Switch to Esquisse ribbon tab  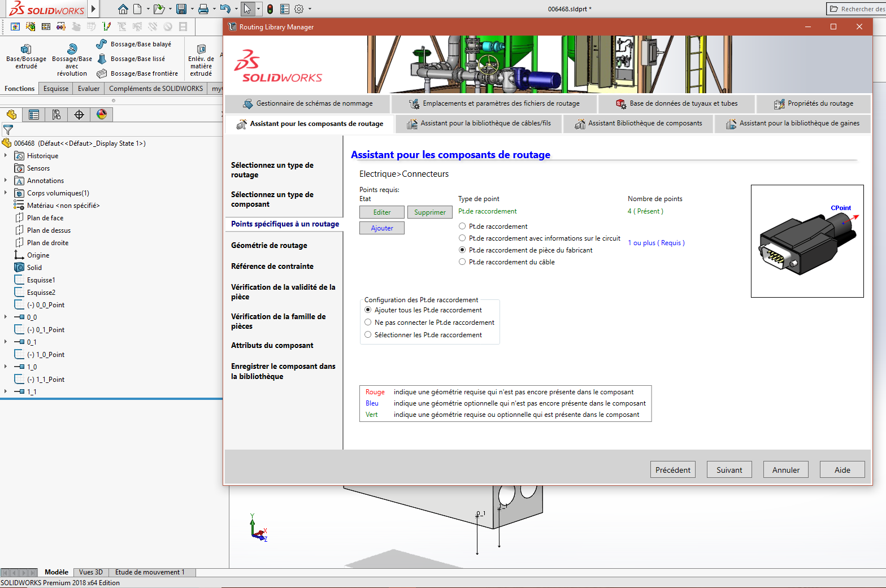coord(56,89)
